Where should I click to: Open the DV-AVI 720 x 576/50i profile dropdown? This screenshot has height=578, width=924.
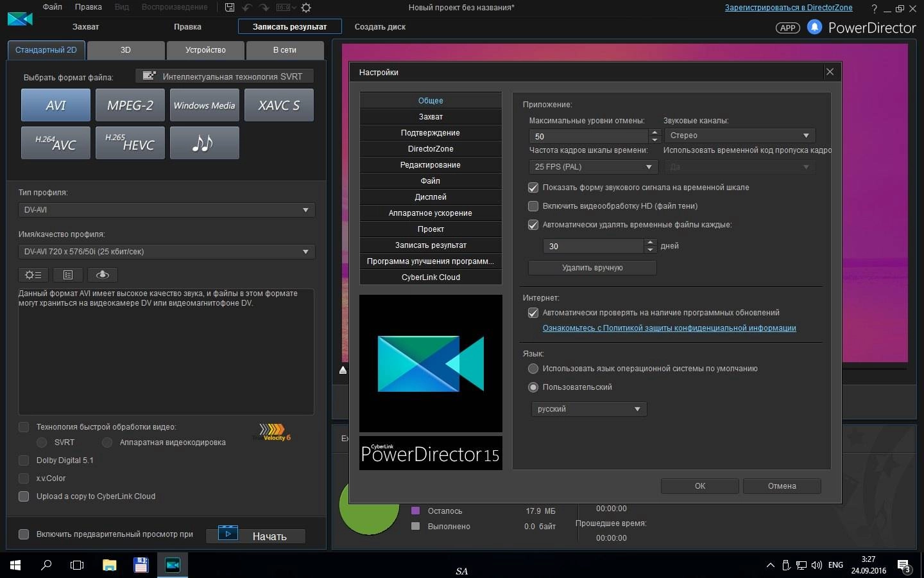166,252
